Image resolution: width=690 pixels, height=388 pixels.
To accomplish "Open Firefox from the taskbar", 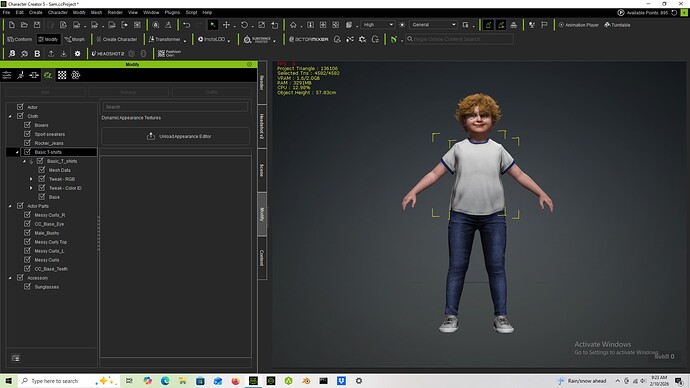I will tap(235, 381).
